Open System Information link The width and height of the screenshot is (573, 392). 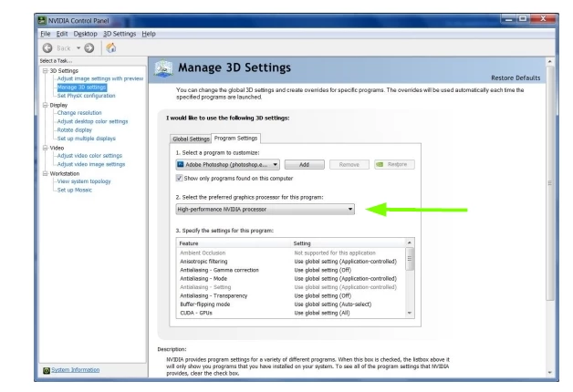(76, 370)
